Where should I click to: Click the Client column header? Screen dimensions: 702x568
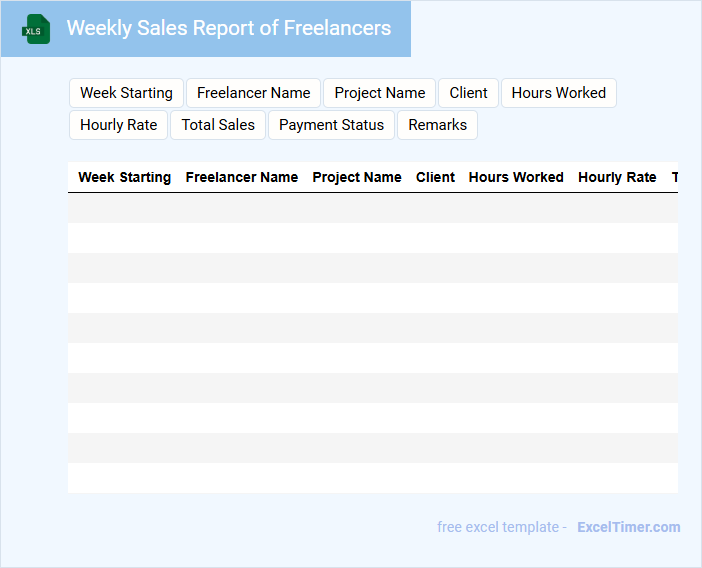click(435, 177)
